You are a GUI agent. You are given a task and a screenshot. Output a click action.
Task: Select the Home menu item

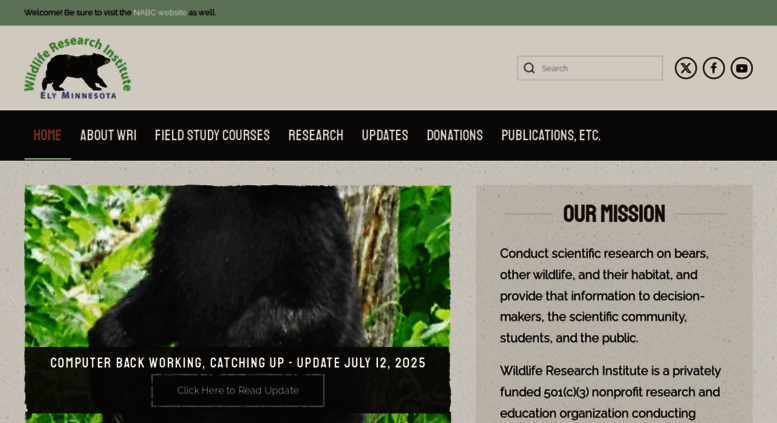(48, 135)
